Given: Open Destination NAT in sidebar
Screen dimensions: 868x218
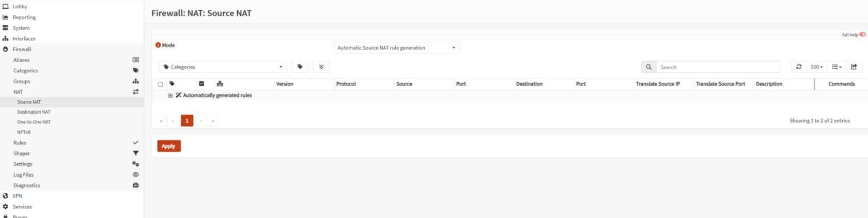Looking at the screenshot, I should tap(34, 112).
